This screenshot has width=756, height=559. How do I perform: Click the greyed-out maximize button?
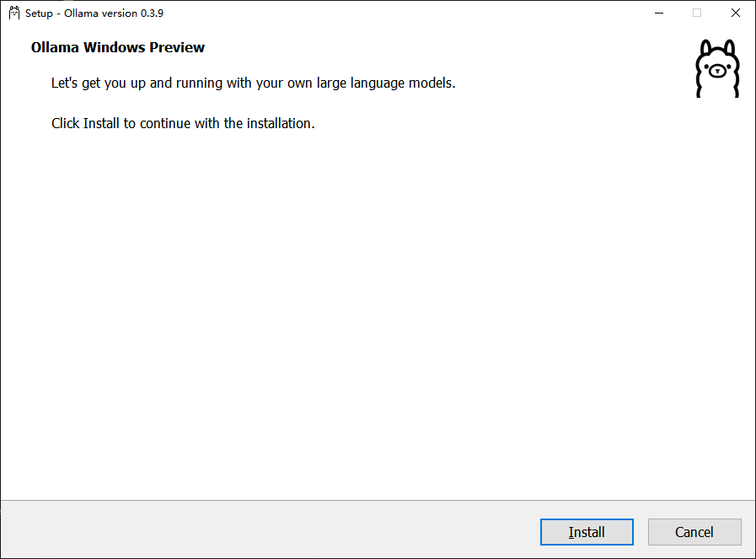coord(697,13)
